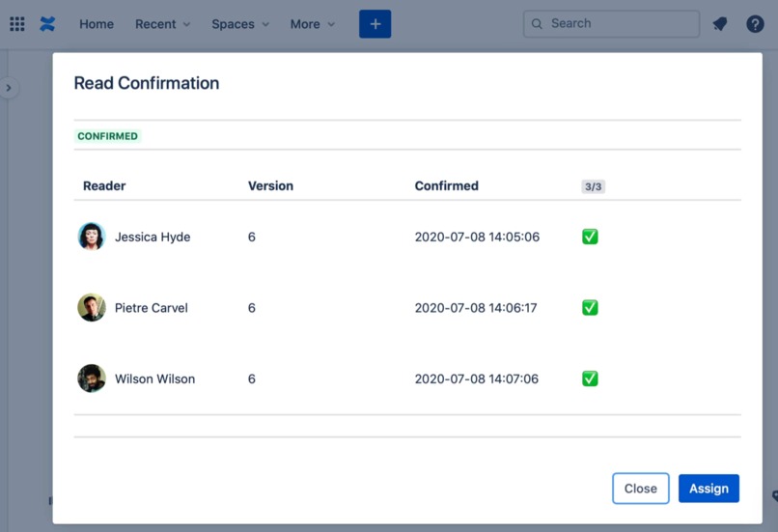The height and width of the screenshot is (532, 778).
Task: Click Wilson Wilson's avatar
Action: (92, 378)
